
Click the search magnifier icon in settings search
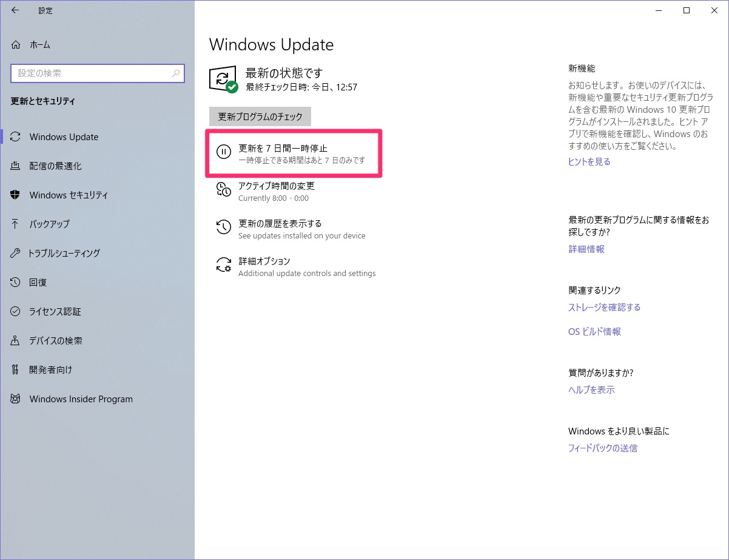pyautogui.click(x=176, y=73)
